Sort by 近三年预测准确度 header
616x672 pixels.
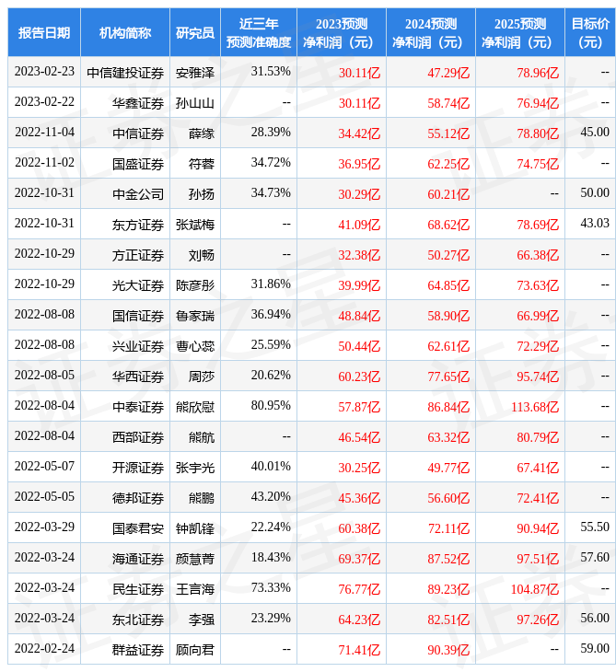(x=259, y=32)
